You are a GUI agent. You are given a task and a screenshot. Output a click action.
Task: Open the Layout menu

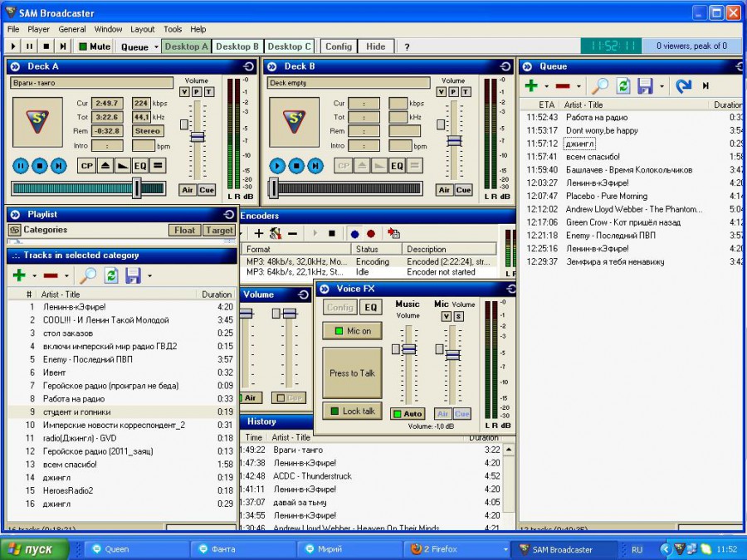(142, 29)
